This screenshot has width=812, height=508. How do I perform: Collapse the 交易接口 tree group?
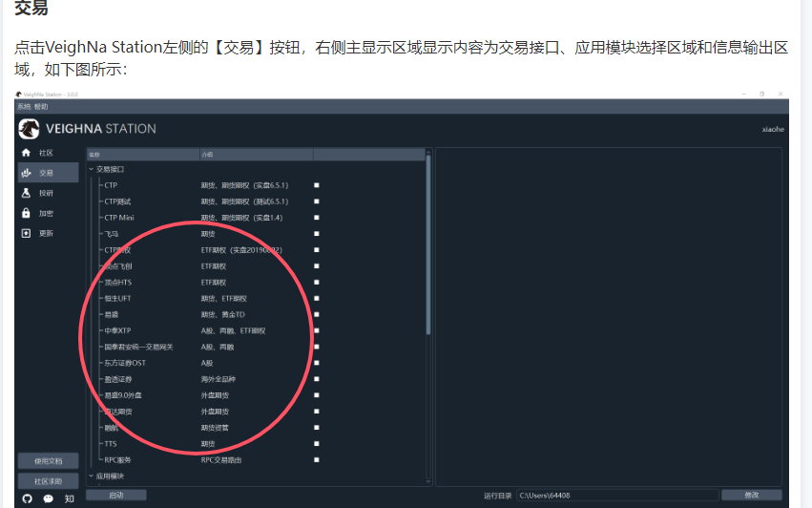point(92,169)
